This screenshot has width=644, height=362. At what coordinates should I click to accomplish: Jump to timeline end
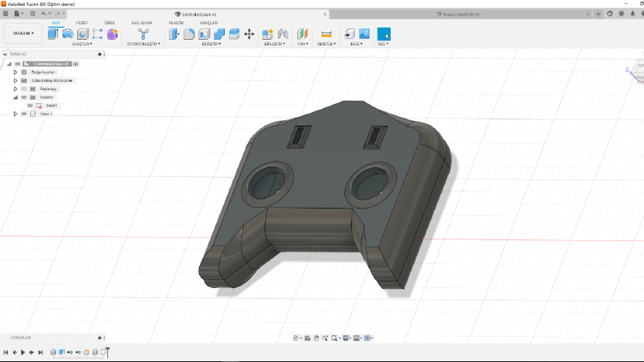(x=41, y=352)
